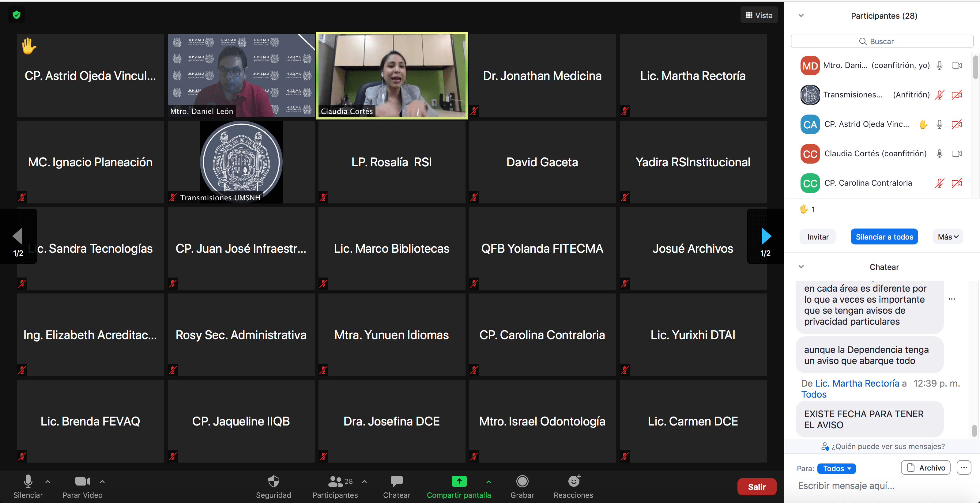Open ¿Quién puede ver sus mensajes? info
This screenshot has height=503, width=980.
(x=883, y=446)
